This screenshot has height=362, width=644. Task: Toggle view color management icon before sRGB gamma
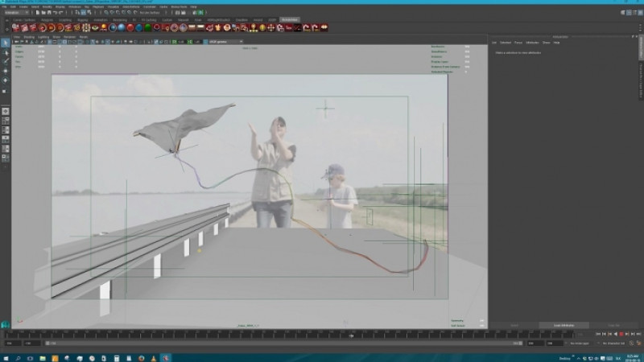205,42
